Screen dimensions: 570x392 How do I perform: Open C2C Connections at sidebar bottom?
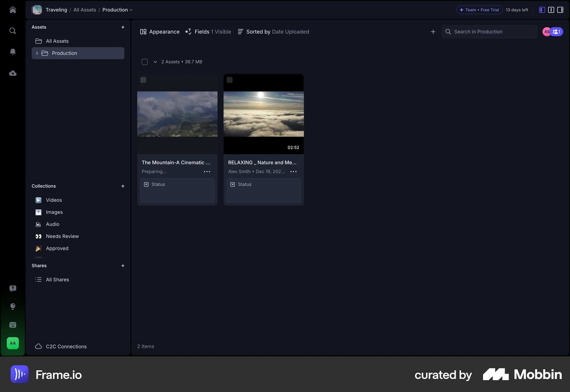pos(66,346)
